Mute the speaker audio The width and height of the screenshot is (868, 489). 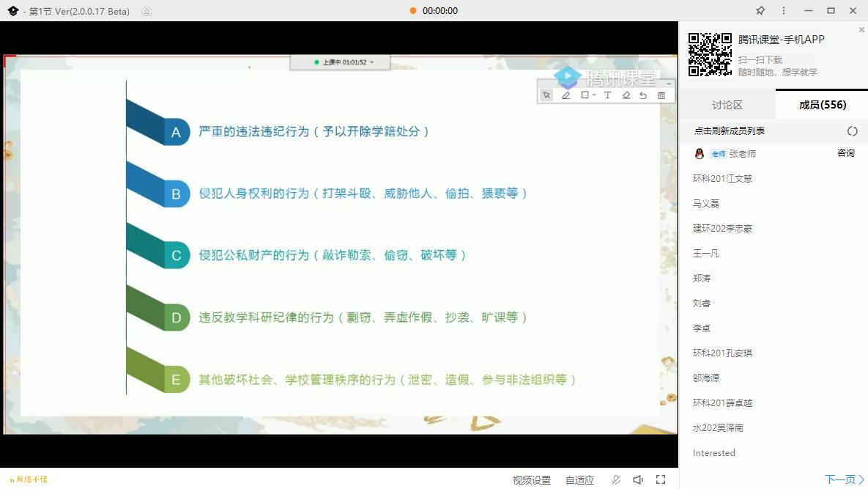637,480
